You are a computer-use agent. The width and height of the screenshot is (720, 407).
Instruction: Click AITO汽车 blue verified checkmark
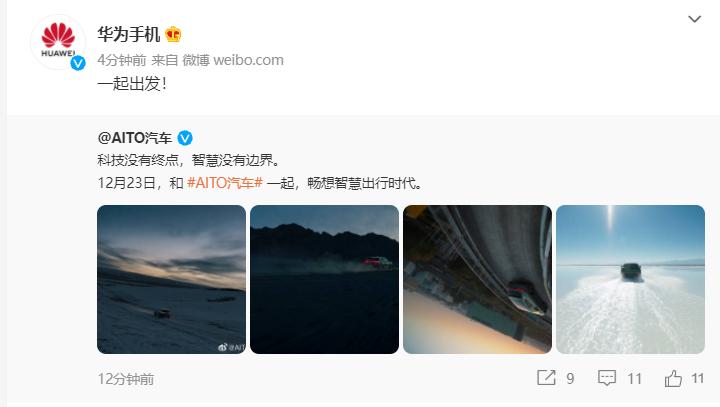point(185,138)
